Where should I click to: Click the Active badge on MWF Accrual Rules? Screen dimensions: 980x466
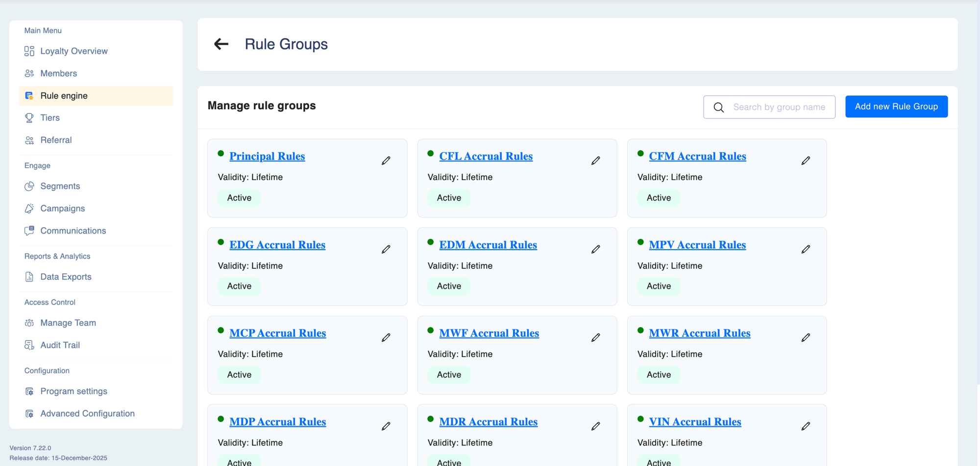click(449, 374)
